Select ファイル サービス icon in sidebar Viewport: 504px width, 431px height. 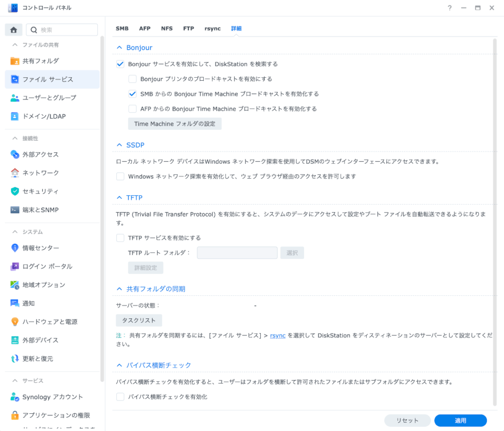click(x=15, y=79)
